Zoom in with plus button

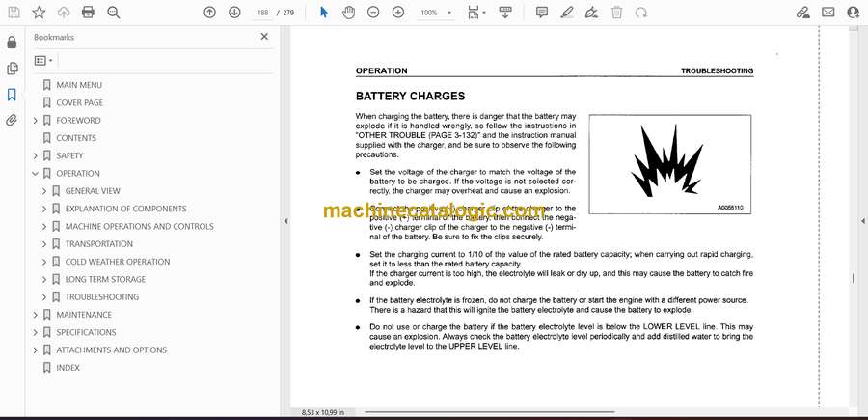point(398,13)
